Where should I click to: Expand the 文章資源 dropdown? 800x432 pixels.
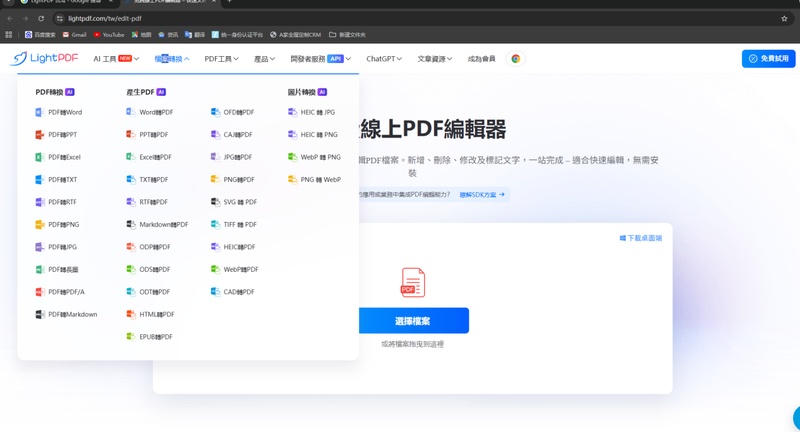(435, 59)
